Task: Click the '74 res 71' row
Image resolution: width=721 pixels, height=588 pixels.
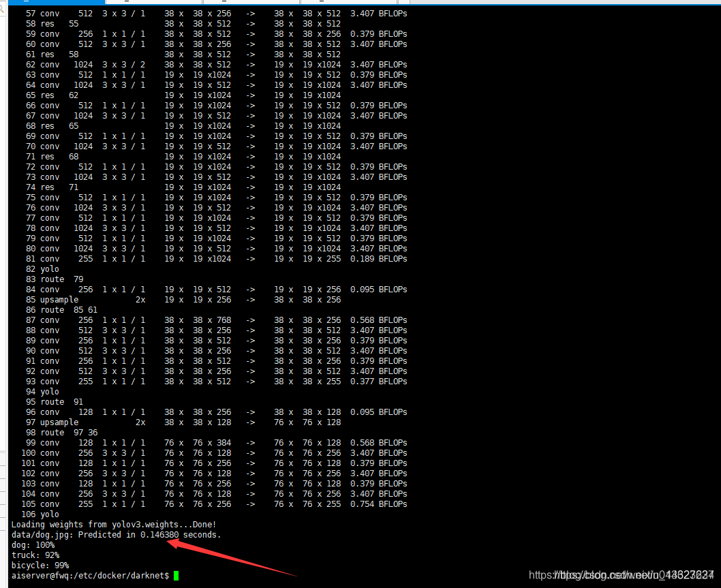Action: [x=183, y=187]
